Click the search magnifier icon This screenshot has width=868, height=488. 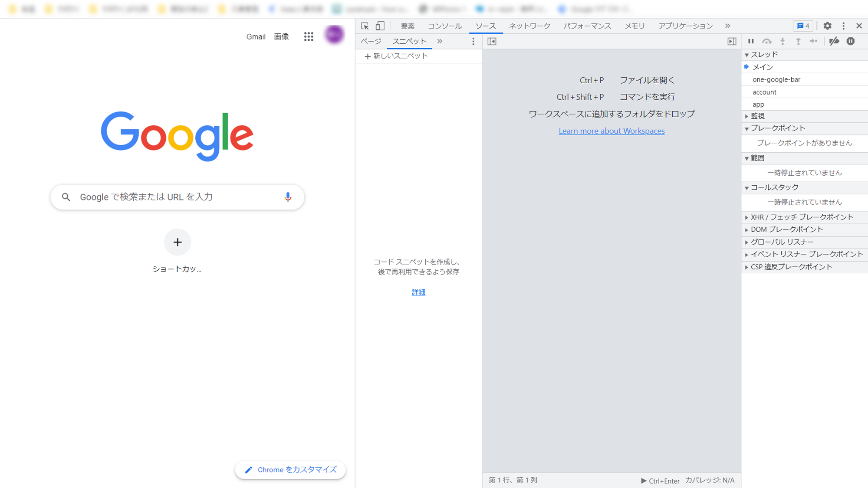66,197
